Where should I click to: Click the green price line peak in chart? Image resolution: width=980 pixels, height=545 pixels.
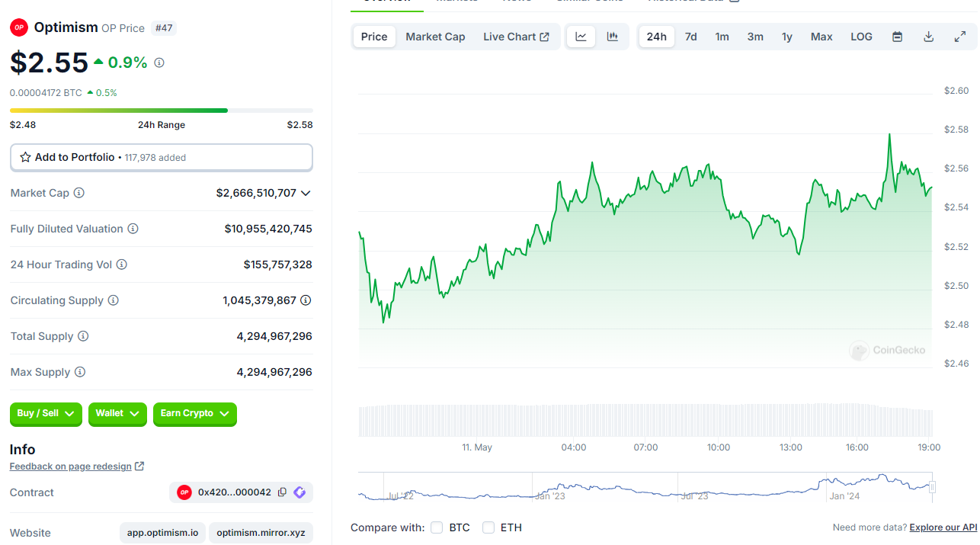[x=889, y=135]
